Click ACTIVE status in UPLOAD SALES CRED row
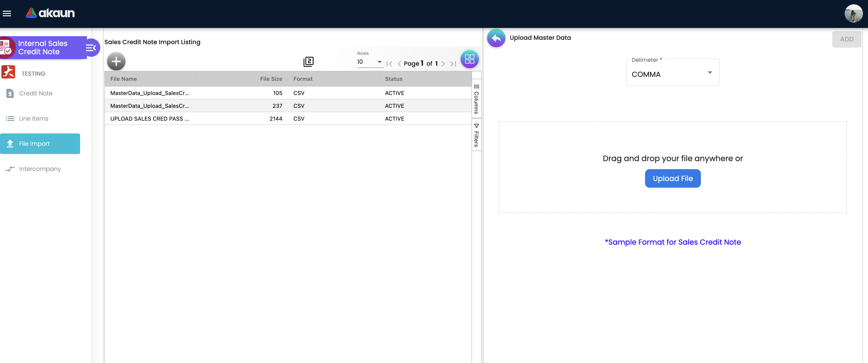868x363 pixels. coord(394,119)
